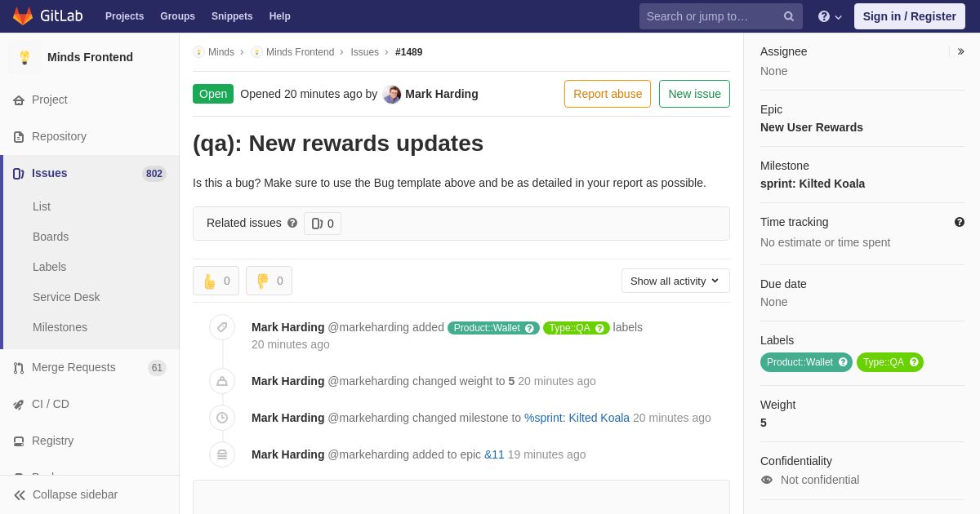Screen dimensions: 980x514
Task: Collapse the right issue sidebar
Action: pos(960,51)
